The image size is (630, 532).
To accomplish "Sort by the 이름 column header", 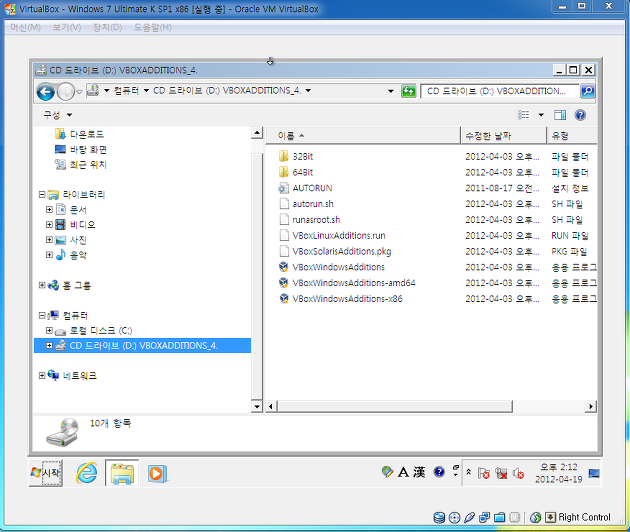I will (x=363, y=136).
